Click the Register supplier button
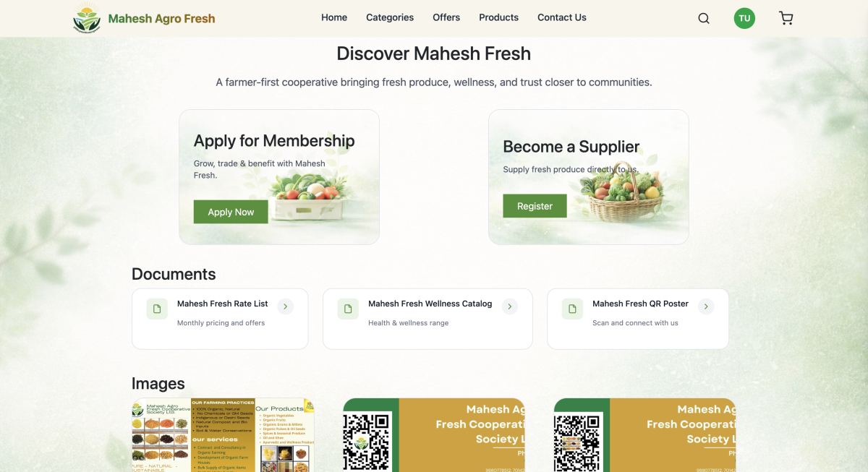The width and height of the screenshot is (868, 472). 535,206
